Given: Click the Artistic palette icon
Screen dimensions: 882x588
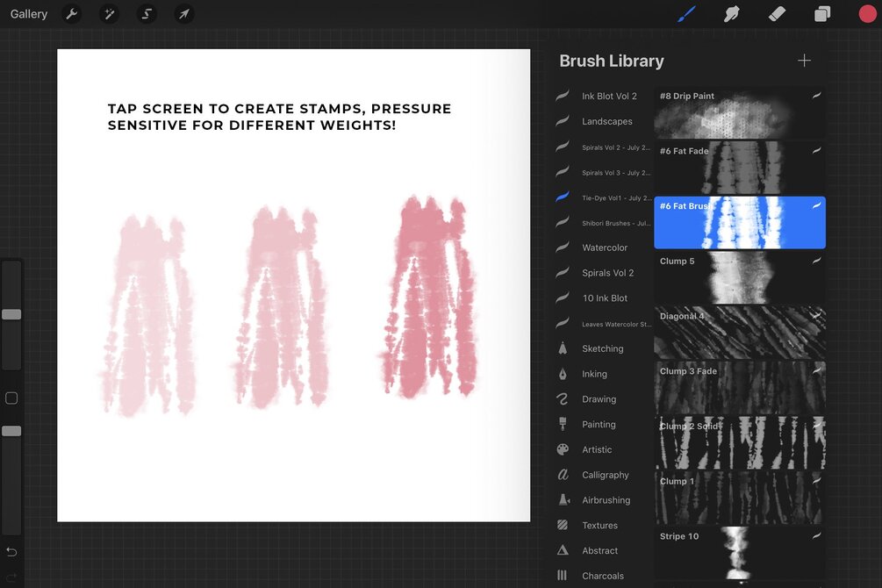Looking at the screenshot, I should (x=563, y=449).
